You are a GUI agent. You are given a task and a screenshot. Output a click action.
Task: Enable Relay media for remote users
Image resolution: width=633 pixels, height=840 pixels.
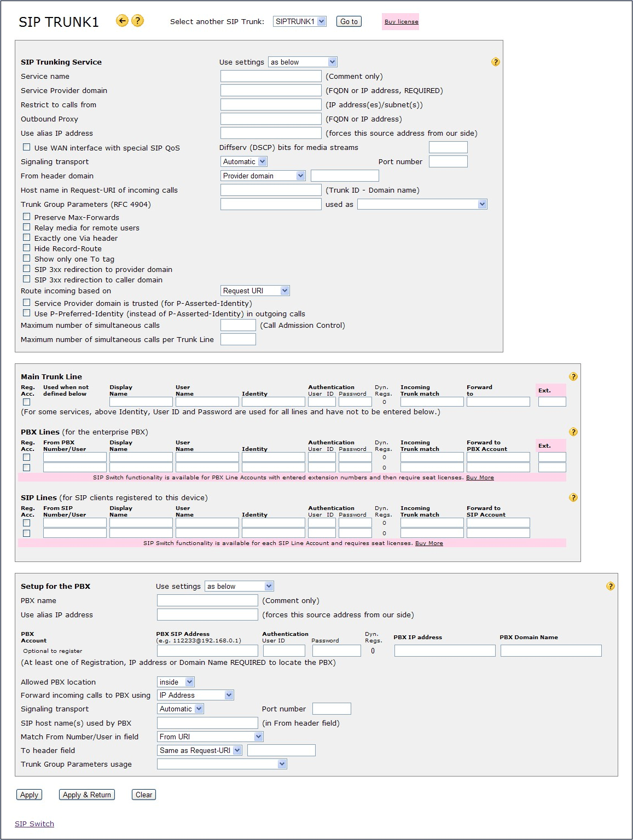click(26, 227)
